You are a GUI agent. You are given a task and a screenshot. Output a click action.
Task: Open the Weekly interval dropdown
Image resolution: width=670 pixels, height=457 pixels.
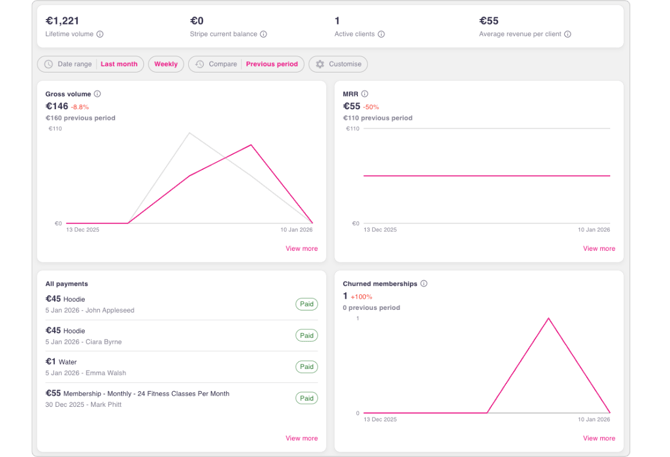(166, 64)
